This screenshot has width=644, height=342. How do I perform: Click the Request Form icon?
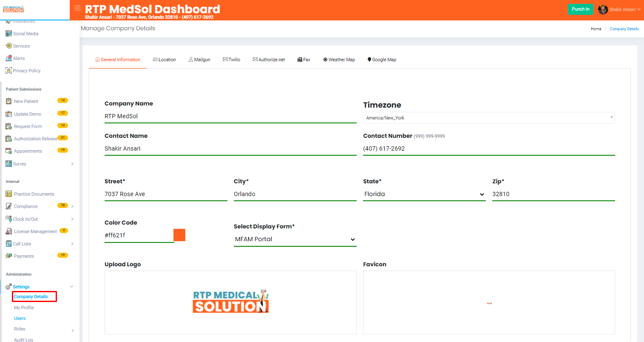9,126
